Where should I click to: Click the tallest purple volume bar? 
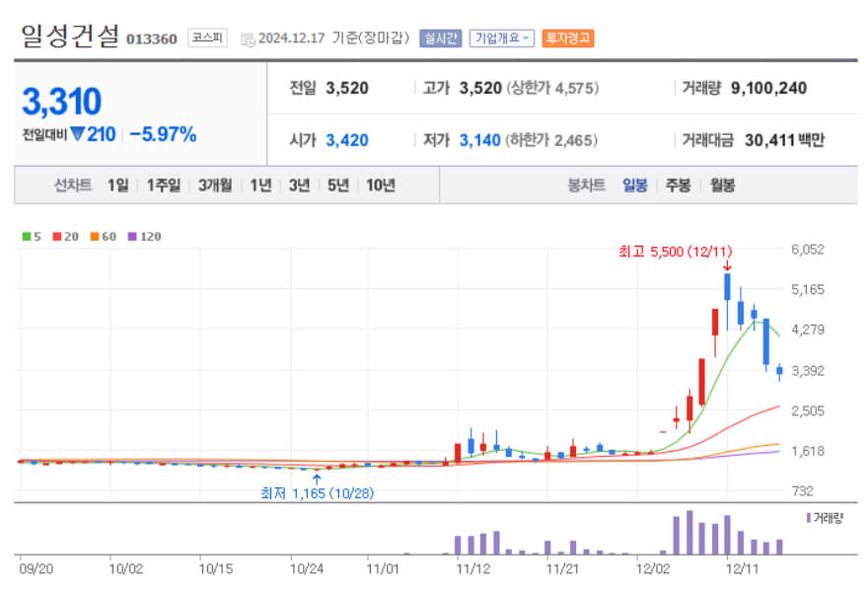click(689, 532)
